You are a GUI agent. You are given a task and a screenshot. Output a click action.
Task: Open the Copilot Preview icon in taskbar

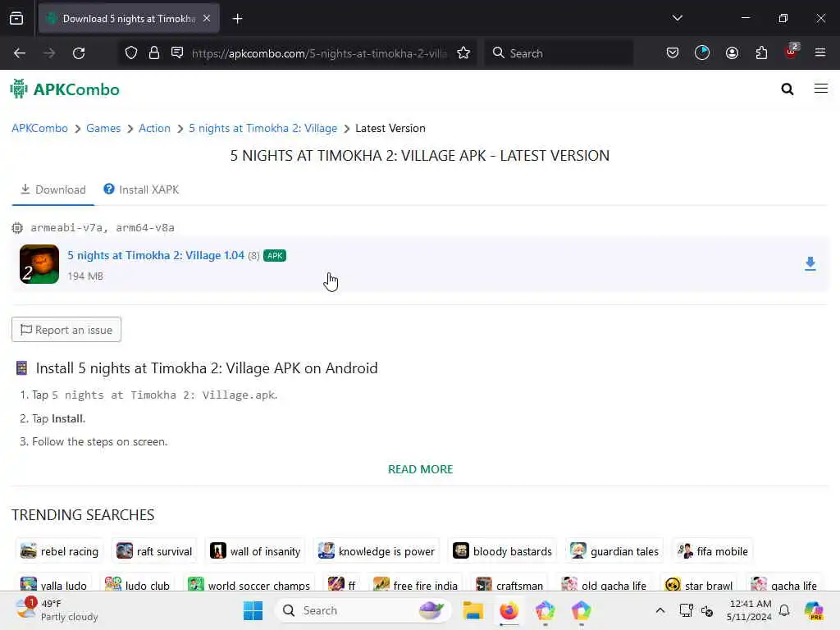[814, 610]
